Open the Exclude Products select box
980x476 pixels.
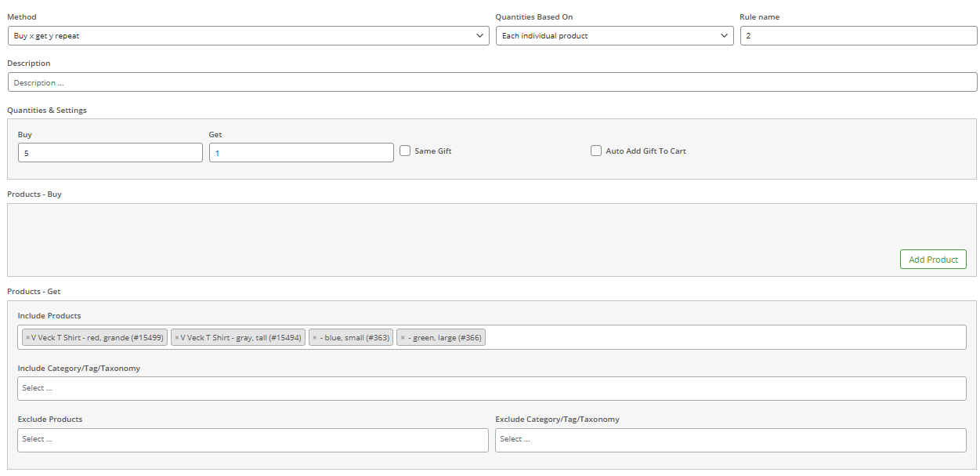coord(252,440)
